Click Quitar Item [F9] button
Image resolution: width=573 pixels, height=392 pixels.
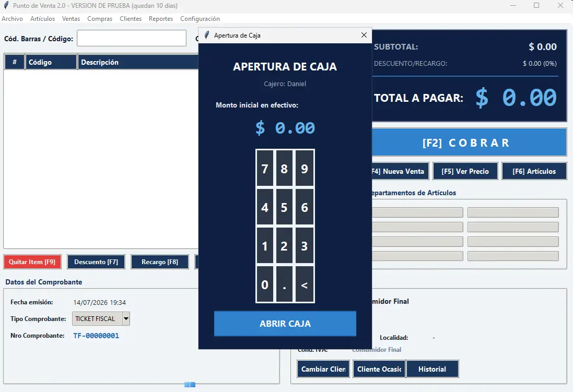32,262
